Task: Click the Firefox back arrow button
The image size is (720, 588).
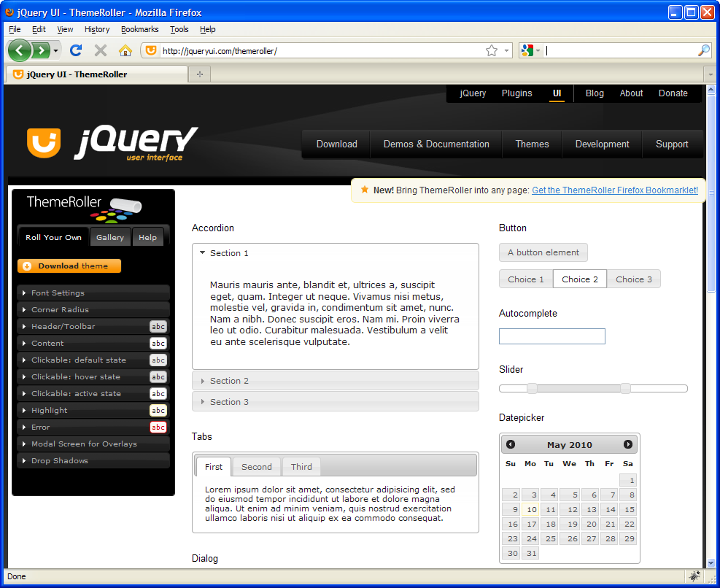Action: click(x=19, y=50)
